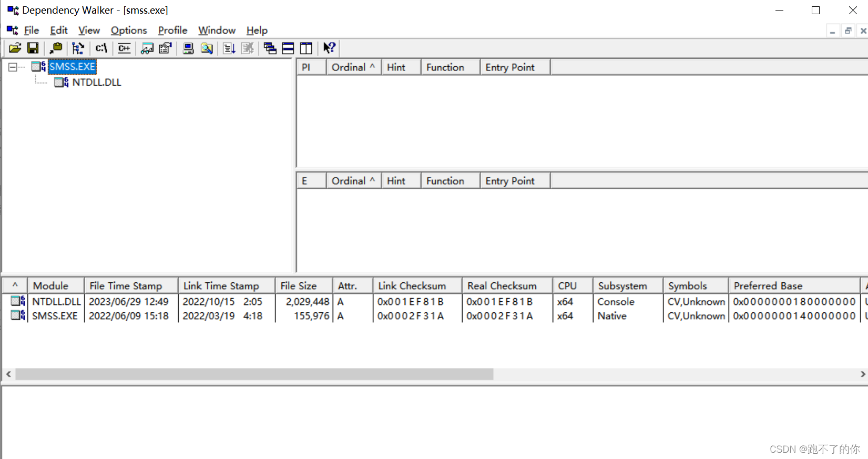Viewport: 868px width, 459px height.
Task: Click file size value 2,029,448
Action: pyautogui.click(x=308, y=301)
